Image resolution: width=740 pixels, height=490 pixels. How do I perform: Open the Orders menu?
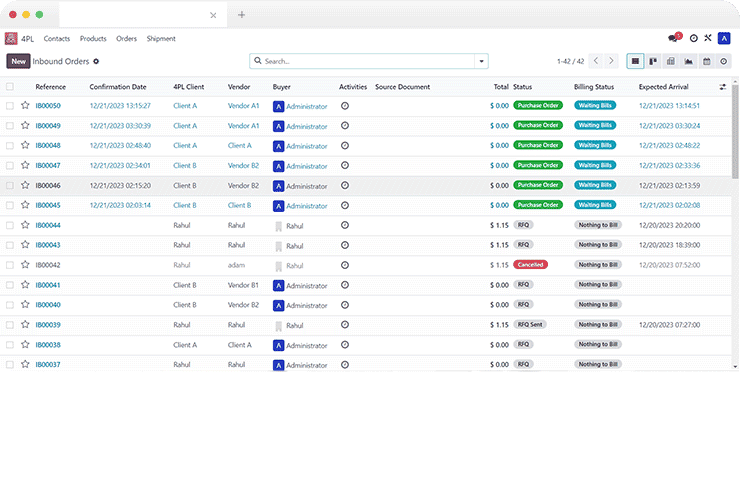126,39
